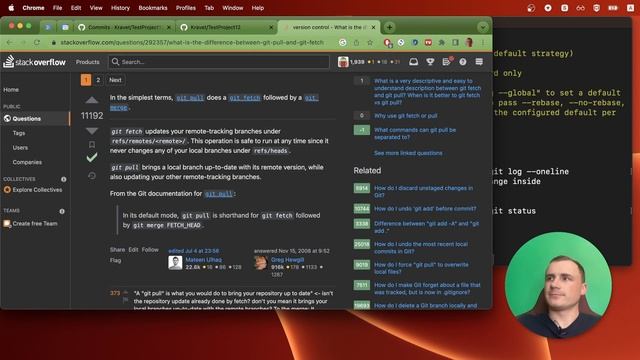Click the Collectives info icon in sidebar
Viewport: 640px width, 360px height.
(64, 179)
